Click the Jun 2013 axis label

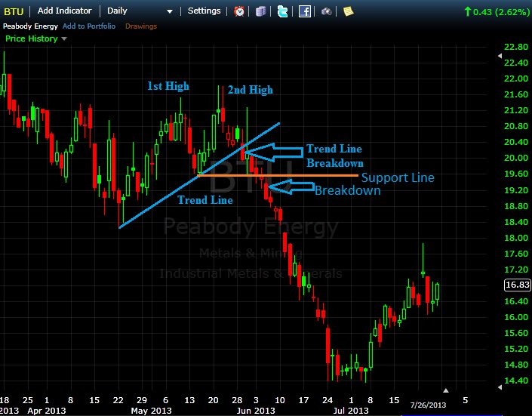pyautogui.click(x=256, y=411)
